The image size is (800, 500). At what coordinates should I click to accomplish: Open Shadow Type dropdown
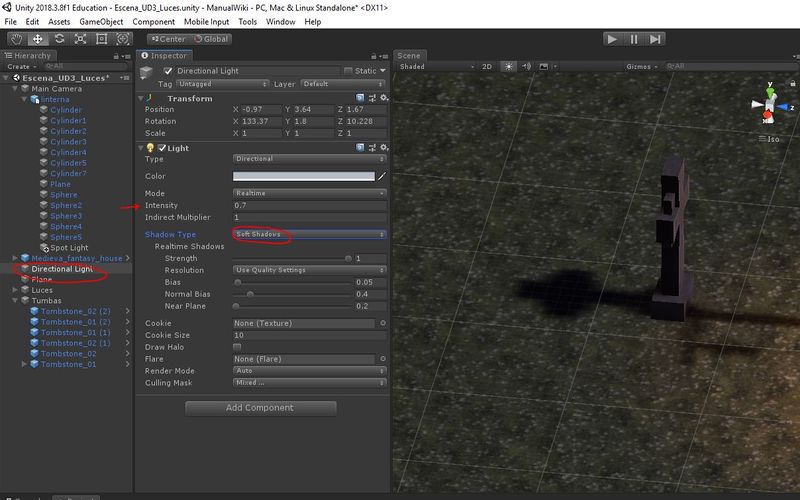point(309,234)
